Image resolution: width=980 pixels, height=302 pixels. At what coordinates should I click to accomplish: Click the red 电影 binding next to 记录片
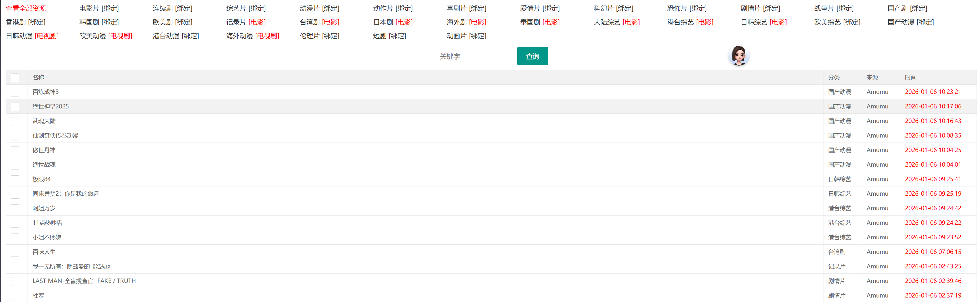pyautogui.click(x=257, y=22)
